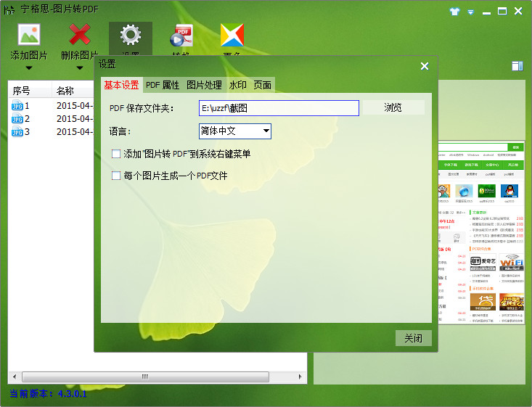The width and height of the screenshot is (532, 407).
Task: Open Settings via the gear icon
Action: (131, 35)
